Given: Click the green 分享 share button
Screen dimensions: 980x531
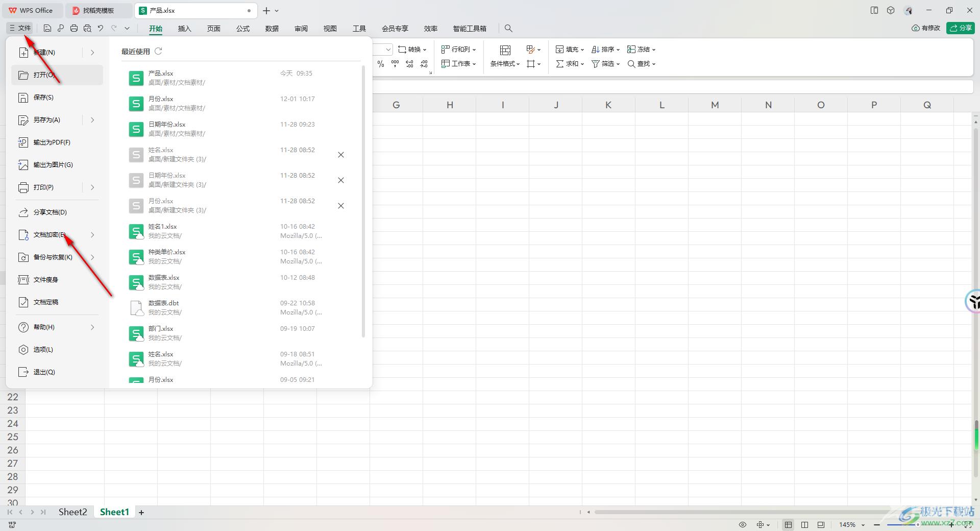Looking at the screenshot, I should tap(961, 28).
